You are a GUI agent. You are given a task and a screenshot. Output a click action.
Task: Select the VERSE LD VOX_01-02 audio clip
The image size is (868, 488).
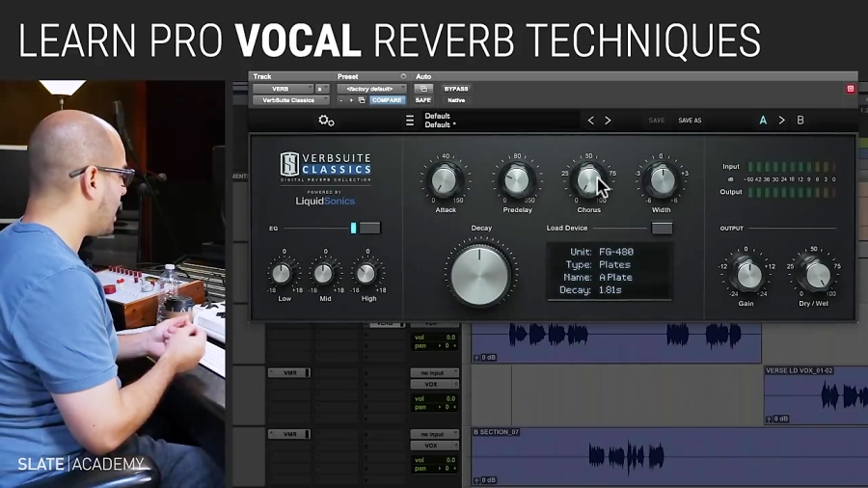(x=815, y=394)
